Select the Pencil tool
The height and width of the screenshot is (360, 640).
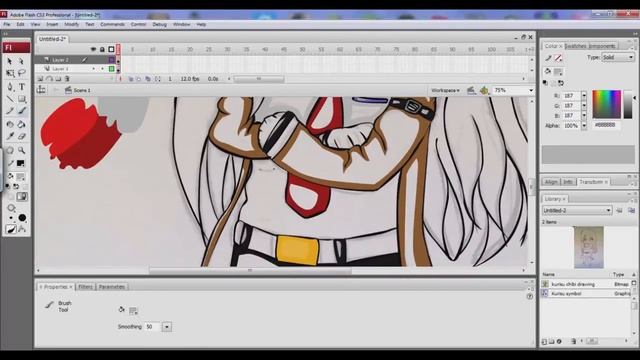(x=10, y=111)
